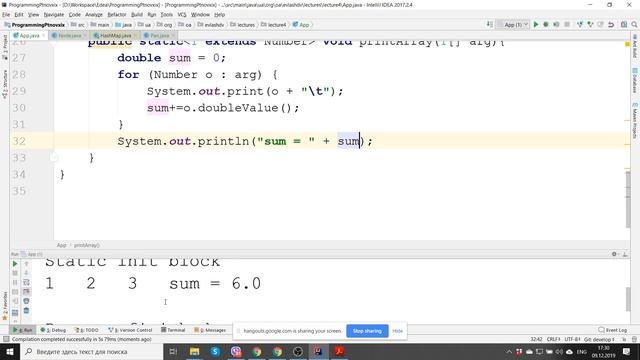Hide the screen sharing notice
Screen dimensions: 640x360
click(398, 331)
